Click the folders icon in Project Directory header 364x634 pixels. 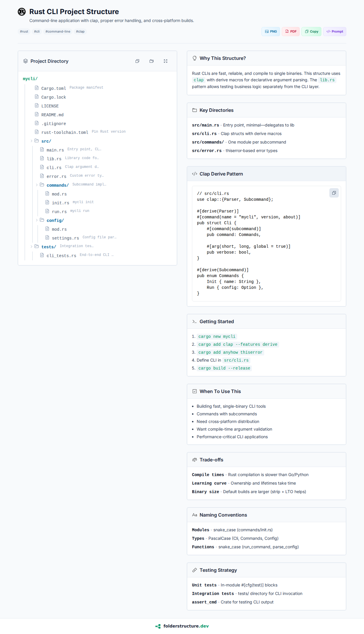click(151, 61)
